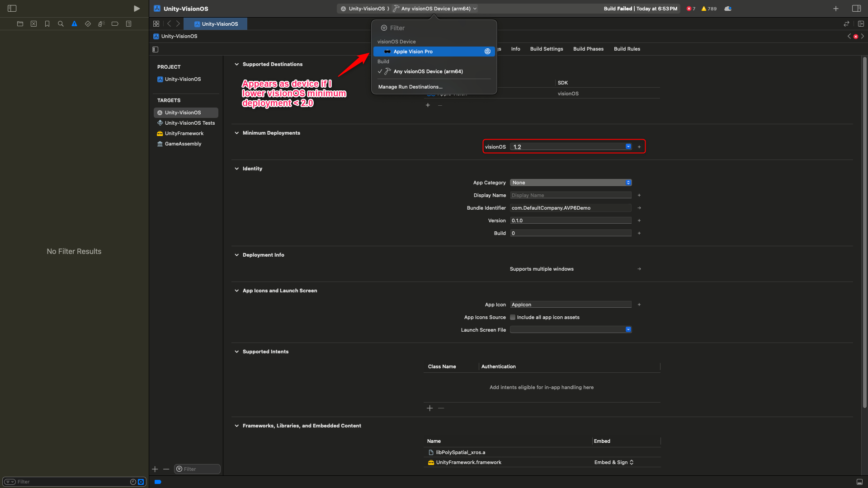868x488 pixels.
Task: Toggle editor review code changes arrows
Action: [846, 24]
